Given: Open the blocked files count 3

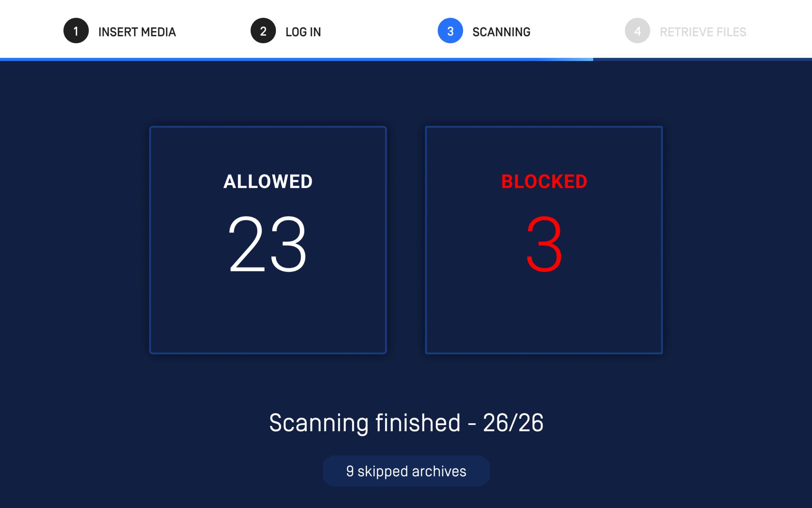Looking at the screenshot, I should point(544,243).
